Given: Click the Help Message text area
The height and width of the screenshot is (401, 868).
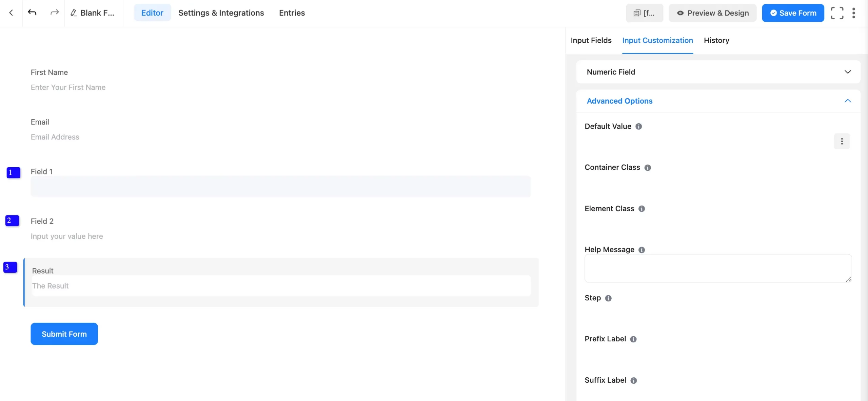Looking at the screenshot, I should point(717,268).
